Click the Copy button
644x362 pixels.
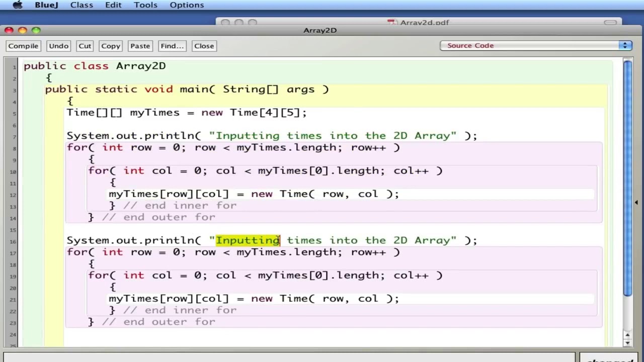[x=111, y=46]
